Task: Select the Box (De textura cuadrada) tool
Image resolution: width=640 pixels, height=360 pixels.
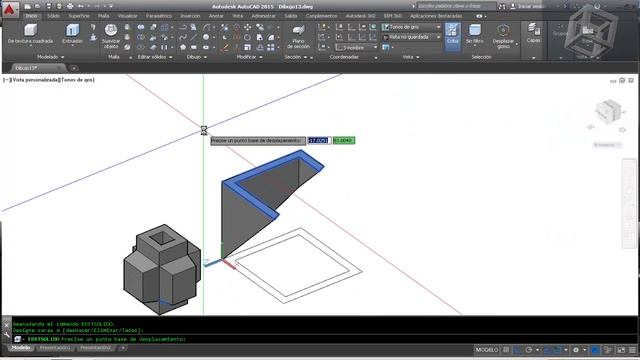Action: [x=30, y=34]
